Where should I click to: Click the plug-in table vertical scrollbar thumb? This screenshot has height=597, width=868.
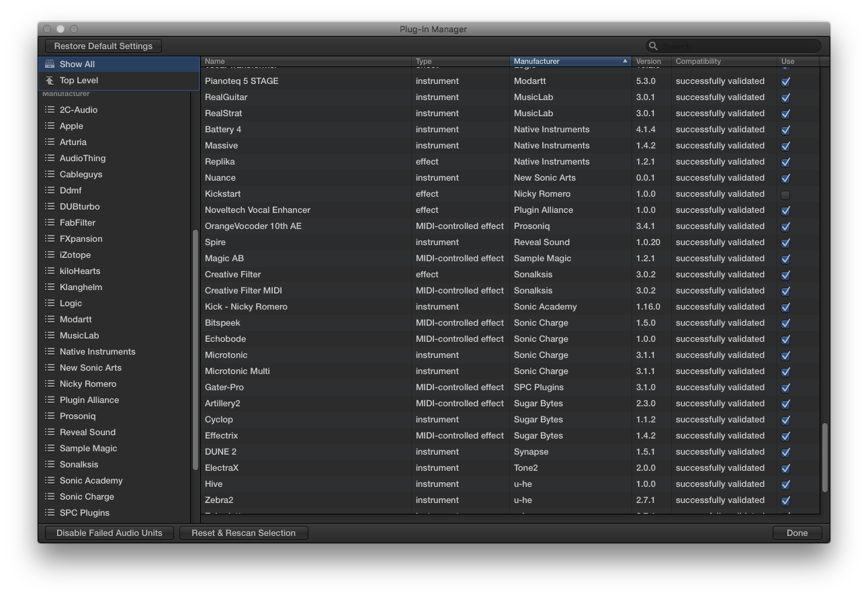click(824, 457)
